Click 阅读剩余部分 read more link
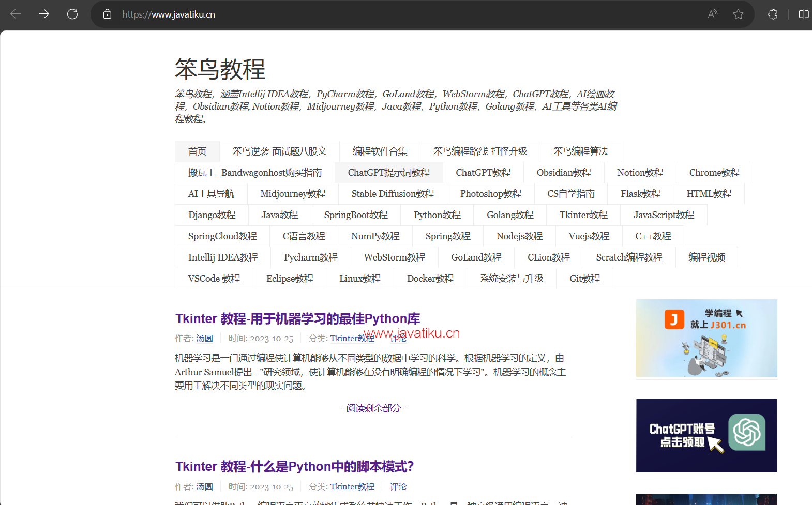812x505 pixels. (373, 408)
